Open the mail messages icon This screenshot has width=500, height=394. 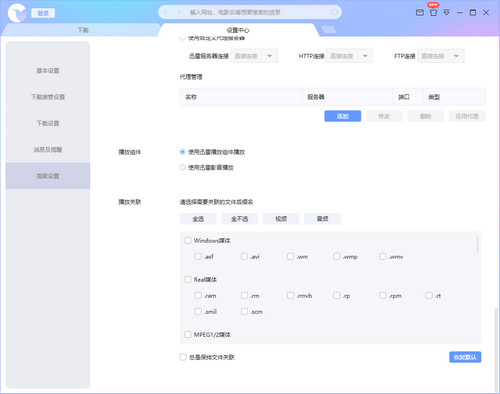click(x=420, y=13)
